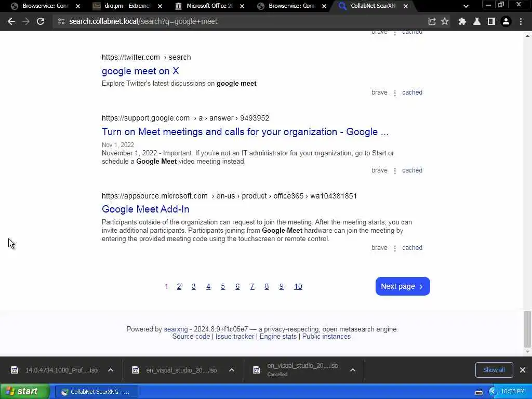Close the downloads bar
Viewport: 532px width, 399px height.
coord(523,370)
